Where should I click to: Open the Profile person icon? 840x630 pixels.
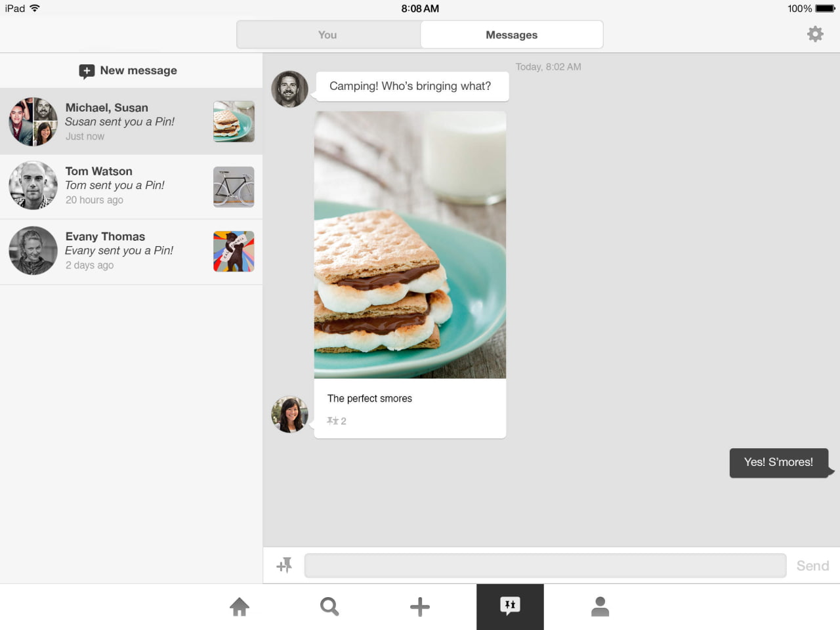[x=600, y=606]
